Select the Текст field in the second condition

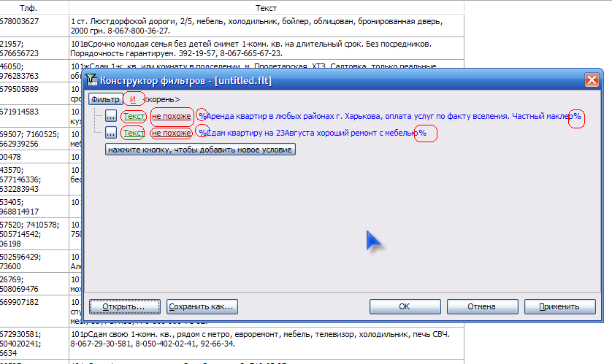click(x=134, y=133)
